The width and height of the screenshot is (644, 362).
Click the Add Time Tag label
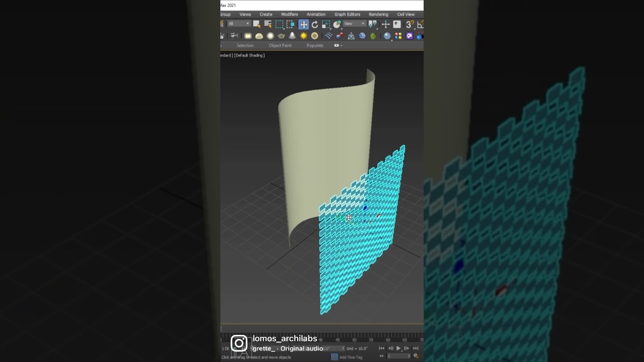pyautogui.click(x=351, y=357)
